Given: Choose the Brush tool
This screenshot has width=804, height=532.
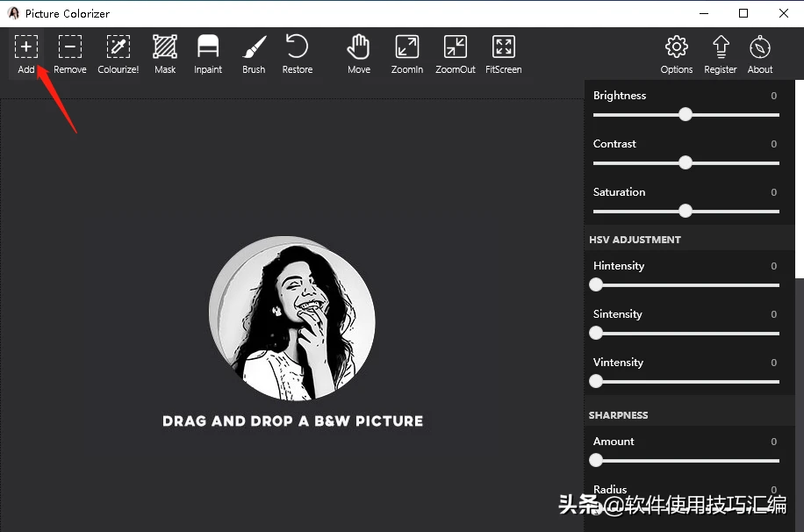Looking at the screenshot, I should pyautogui.click(x=254, y=47).
